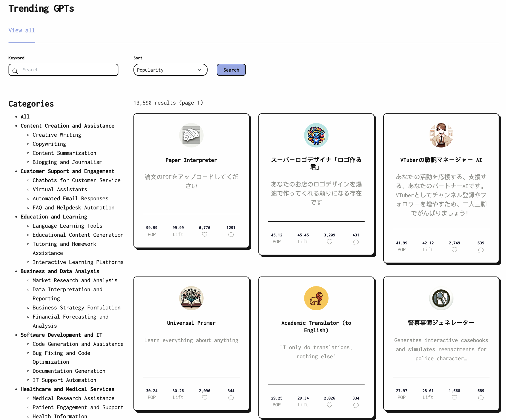
Task: Click comment icon on Academic Translator card
Action: pos(356,405)
